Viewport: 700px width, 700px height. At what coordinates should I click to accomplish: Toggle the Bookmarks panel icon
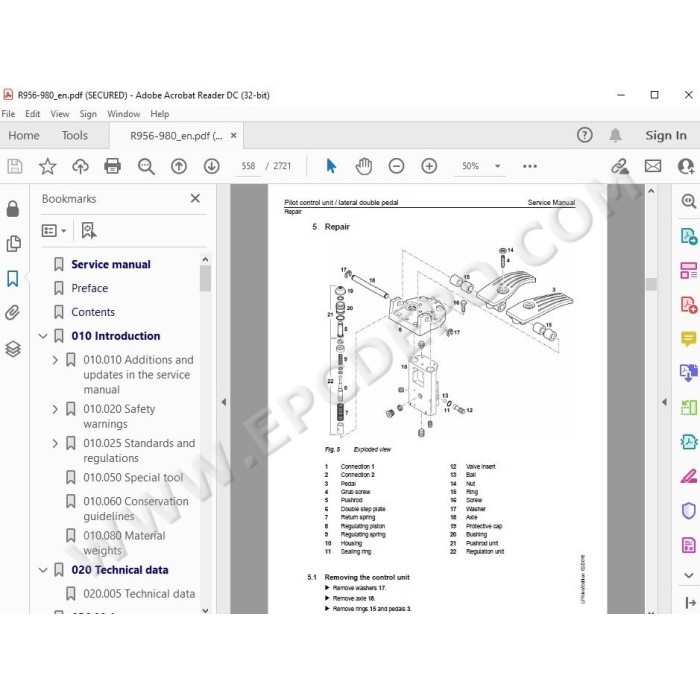[12, 278]
